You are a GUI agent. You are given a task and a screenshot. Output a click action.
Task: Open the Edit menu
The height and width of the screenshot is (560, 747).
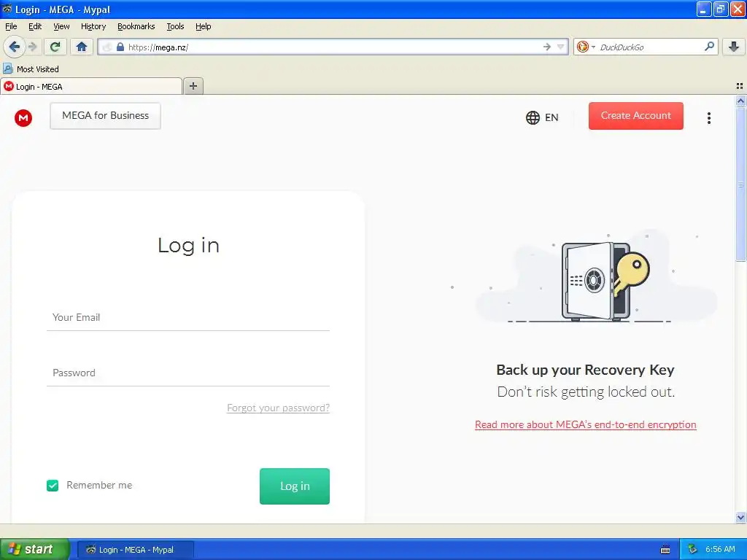point(35,26)
